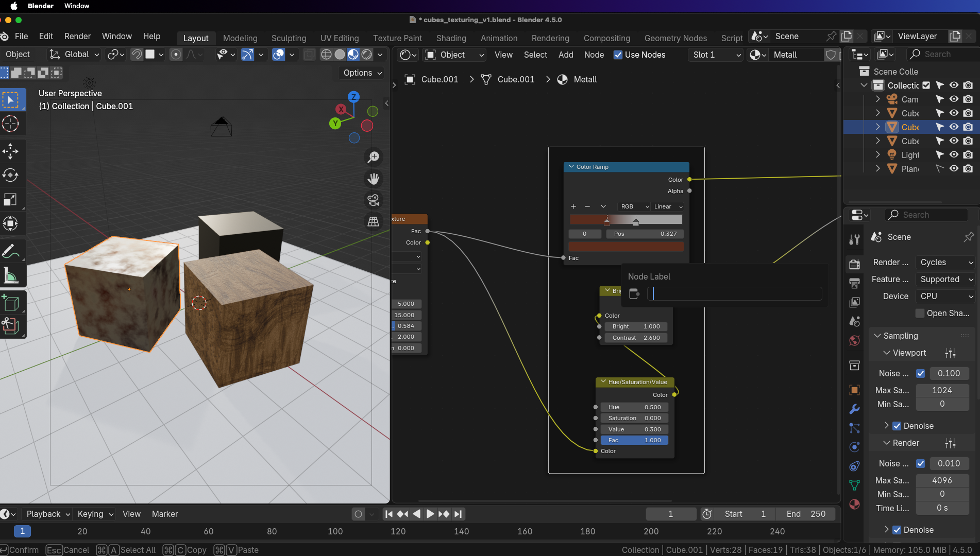Open the Keying popover in timeline
Image resolution: width=980 pixels, height=556 pixels.
[x=95, y=514]
